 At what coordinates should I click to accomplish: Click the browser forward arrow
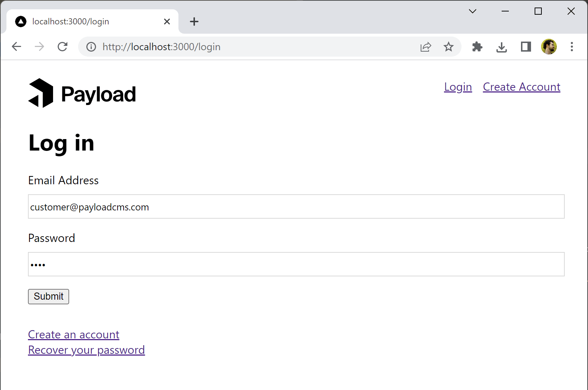coord(39,47)
